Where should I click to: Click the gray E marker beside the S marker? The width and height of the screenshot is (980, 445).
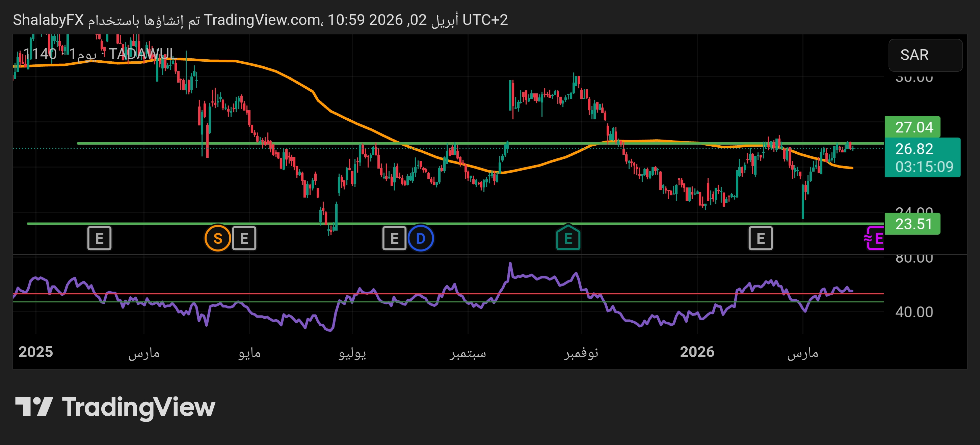(x=244, y=239)
